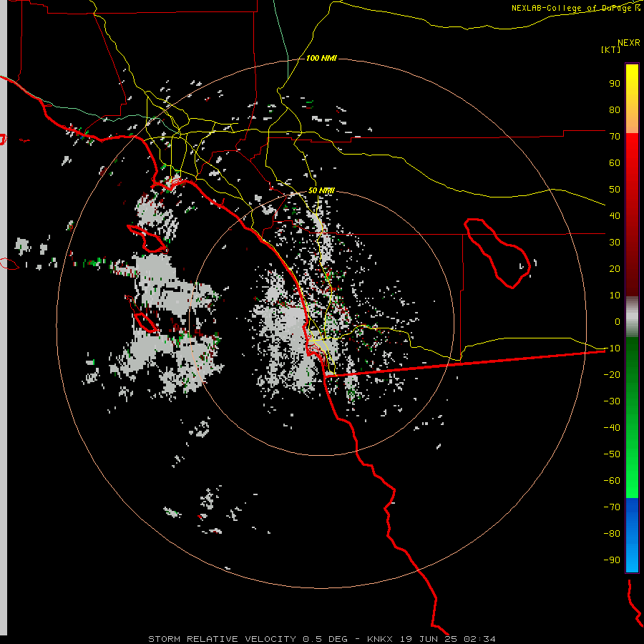This screenshot has width=644, height=644.
Task: Pick the gray zero-velocity color bar segment
Action: coord(632,317)
